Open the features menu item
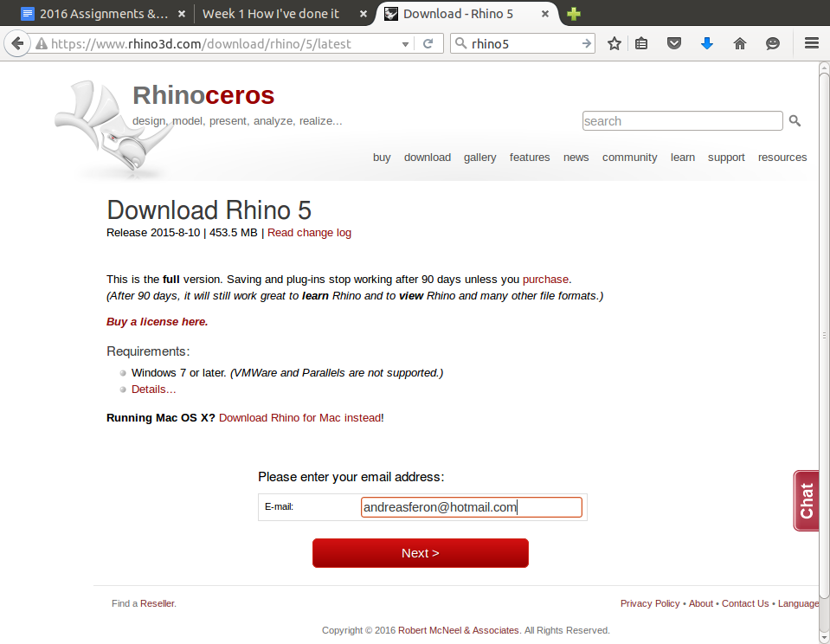 point(530,158)
